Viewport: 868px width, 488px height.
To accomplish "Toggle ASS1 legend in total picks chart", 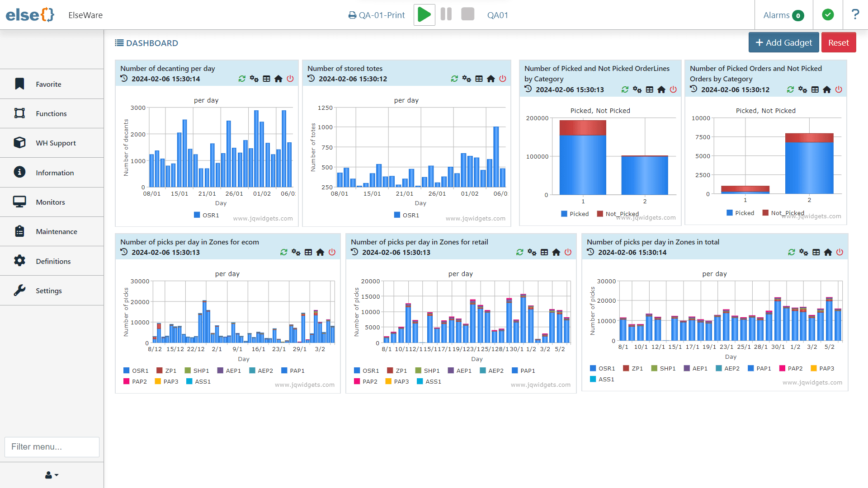I will pyautogui.click(x=602, y=379).
